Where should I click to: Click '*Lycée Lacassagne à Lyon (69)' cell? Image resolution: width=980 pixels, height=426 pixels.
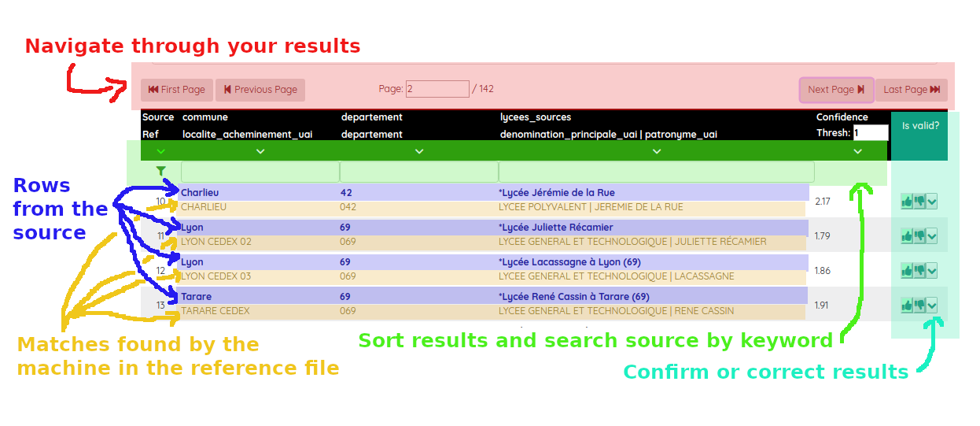click(x=570, y=262)
